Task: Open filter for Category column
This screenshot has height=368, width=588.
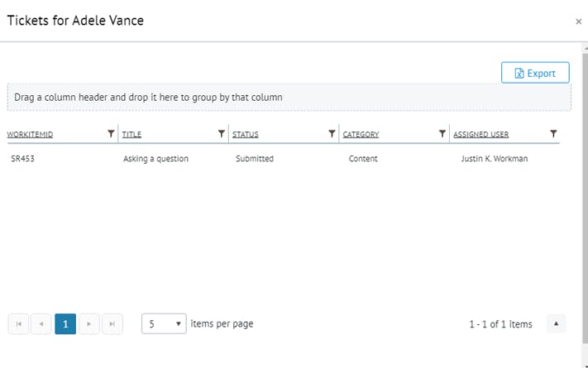Action: [x=442, y=134]
